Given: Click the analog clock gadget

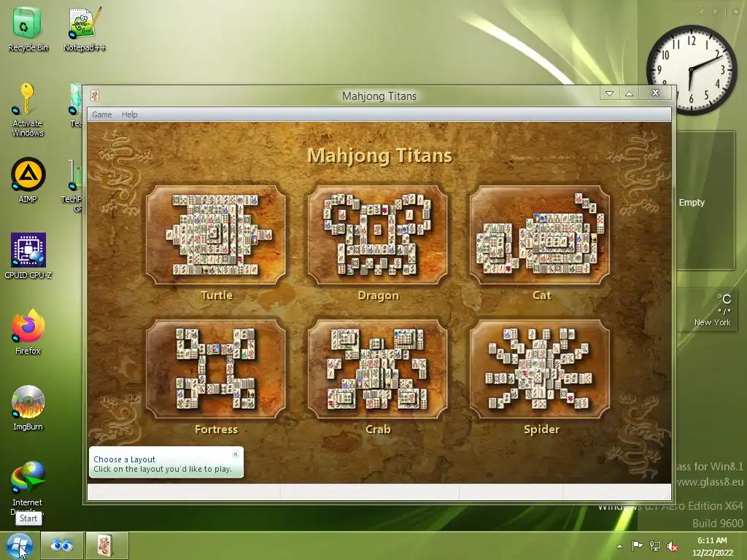Looking at the screenshot, I should pyautogui.click(x=692, y=69).
